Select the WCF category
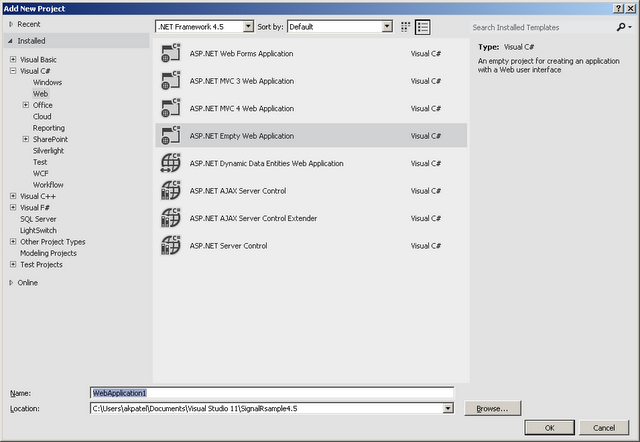The image size is (640, 442). pyautogui.click(x=40, y=173)
